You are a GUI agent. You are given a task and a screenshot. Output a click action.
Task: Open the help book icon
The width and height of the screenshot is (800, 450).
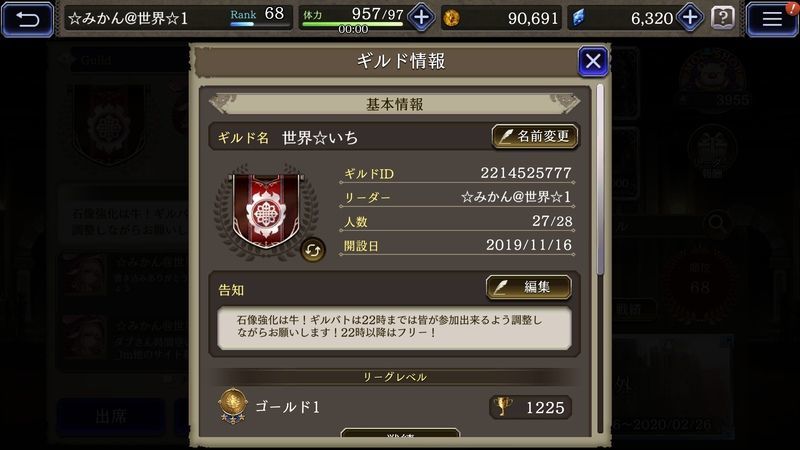coord(722,19)
